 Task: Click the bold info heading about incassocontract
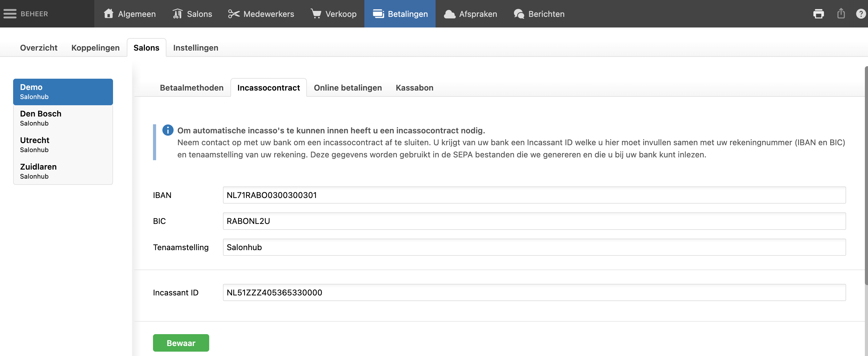(x=331, y=130)
